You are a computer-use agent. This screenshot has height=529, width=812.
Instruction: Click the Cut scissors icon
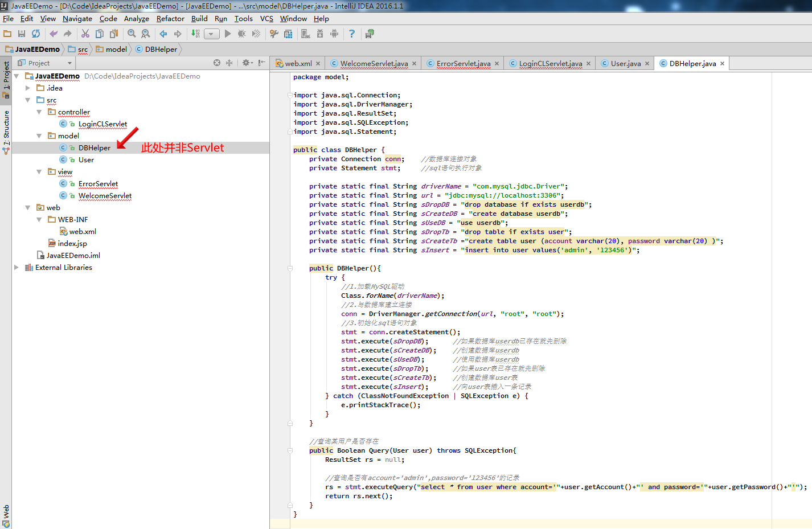point(85,34)
